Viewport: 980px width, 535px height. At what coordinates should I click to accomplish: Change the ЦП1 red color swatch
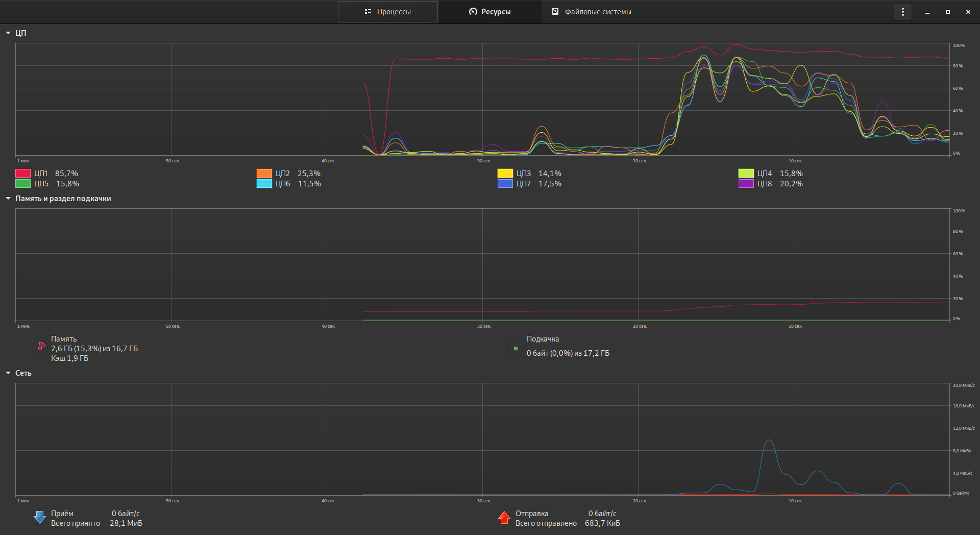(23, 174)
